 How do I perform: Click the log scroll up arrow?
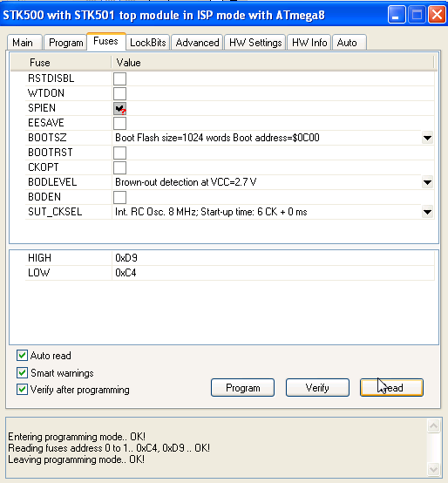433,426
